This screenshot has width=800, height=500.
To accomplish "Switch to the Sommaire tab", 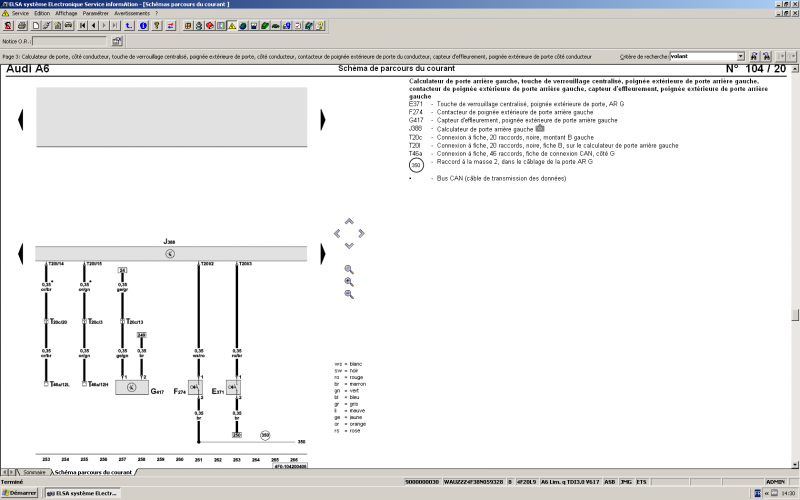I will [x=34, y=472].
